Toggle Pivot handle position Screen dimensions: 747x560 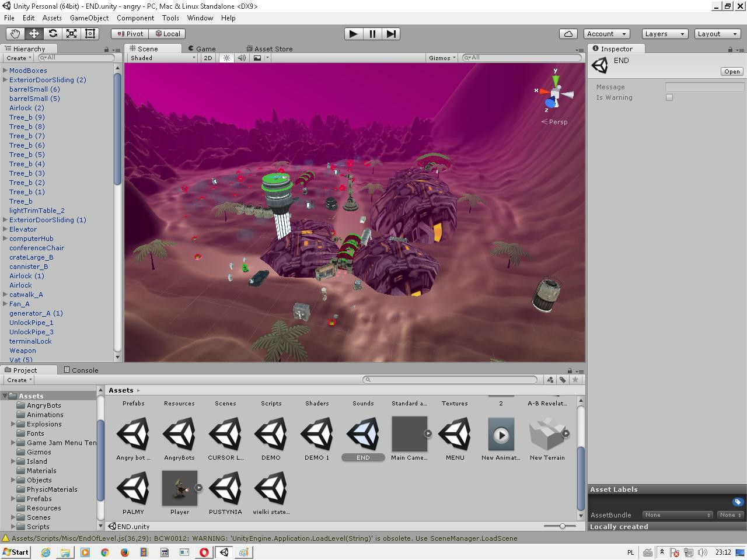(130, 34)
